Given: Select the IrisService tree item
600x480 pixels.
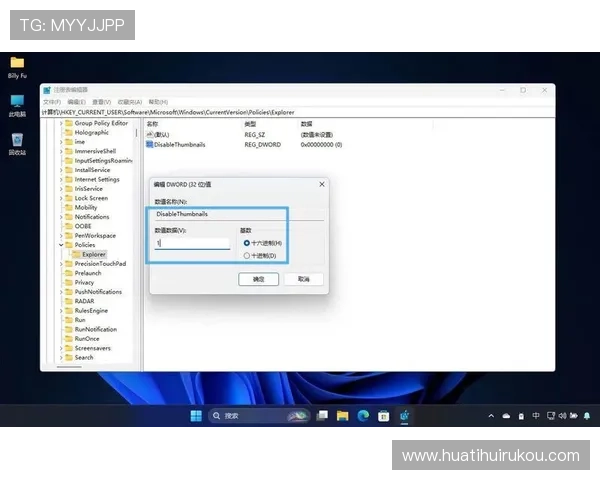Looking at the screenshot, I should (88, 189).
